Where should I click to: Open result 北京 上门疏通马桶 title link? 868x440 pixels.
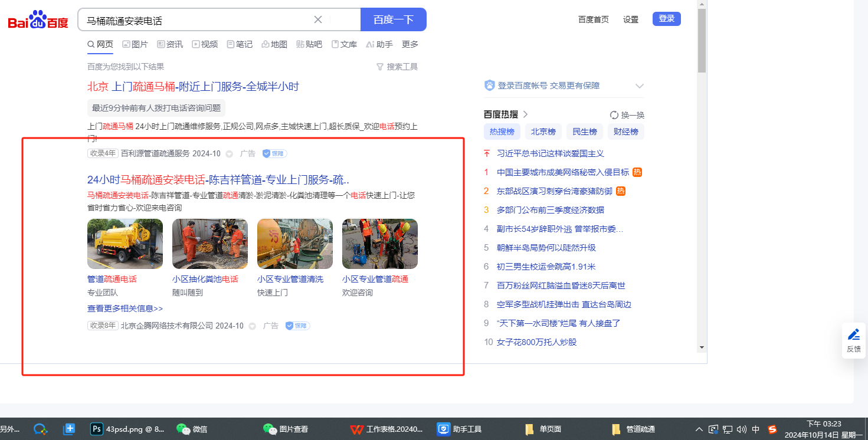click(x=193, y=87)
